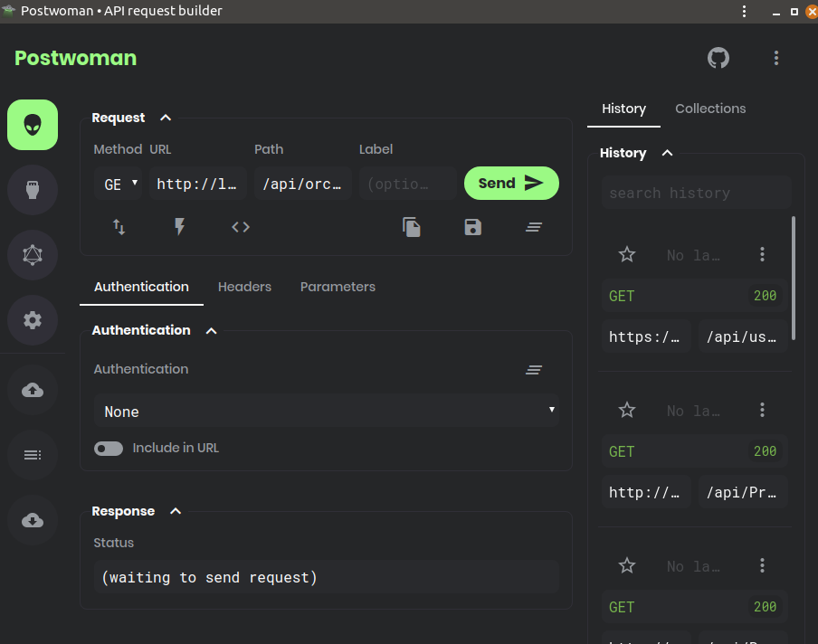Click the History panel scrollbar
Screen dimensions: 818x644
tap(794, 279)
